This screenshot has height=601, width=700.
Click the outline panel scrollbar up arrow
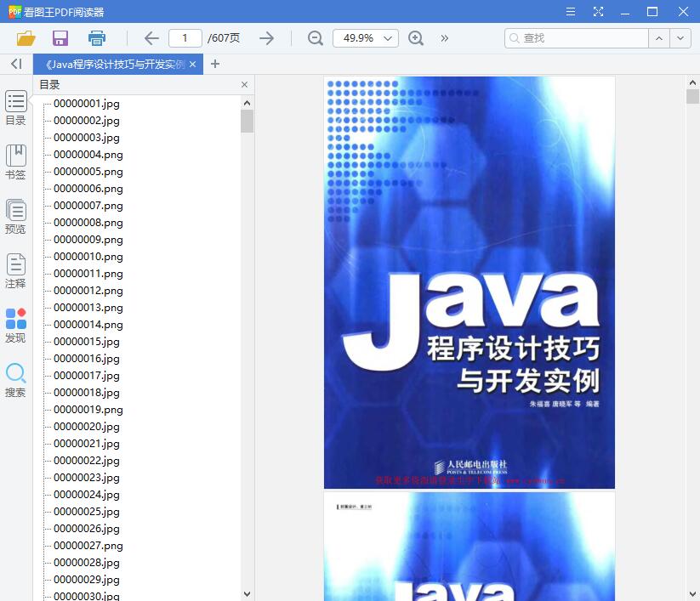tap(247, 103)
